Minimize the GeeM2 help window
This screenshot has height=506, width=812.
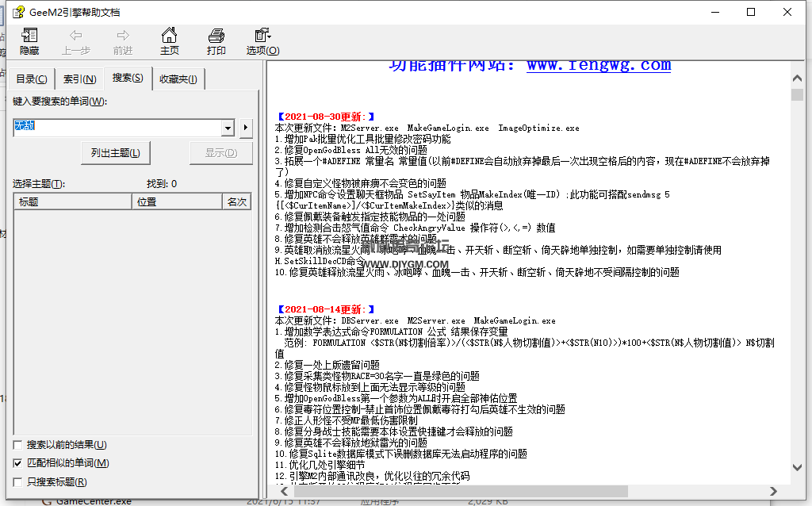click(715, 12)
